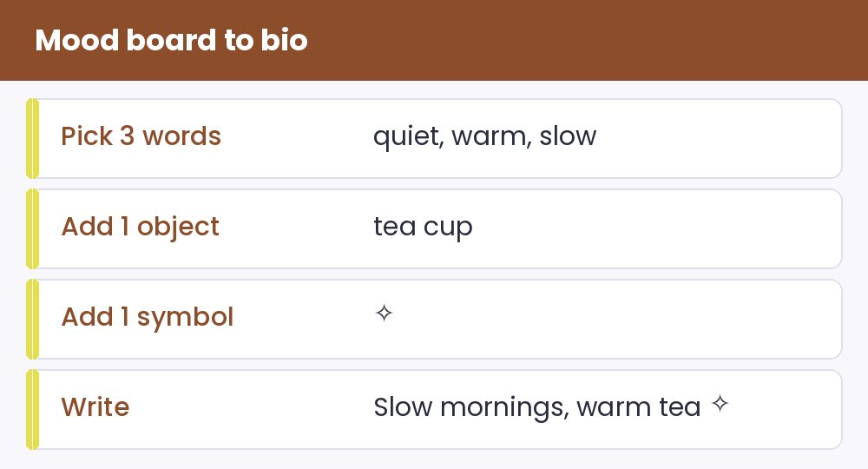Click the word 'bio' in the header

284,41
